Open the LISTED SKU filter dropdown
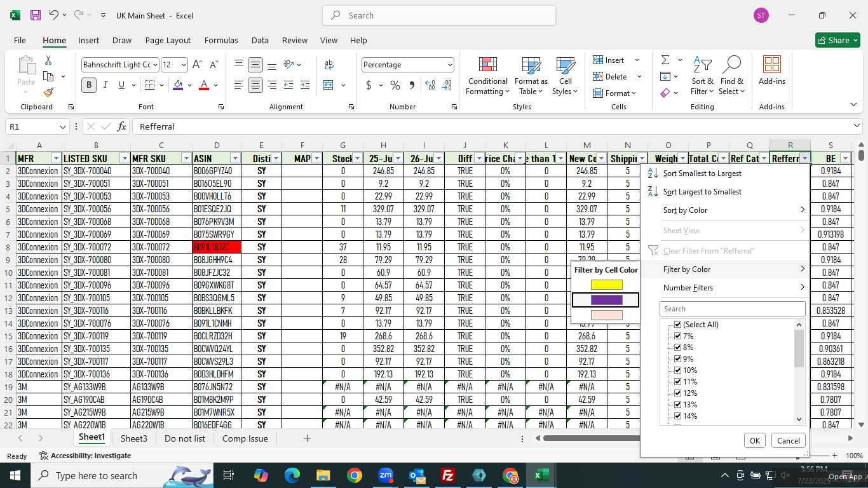868x488 pixels. point(124,158)
